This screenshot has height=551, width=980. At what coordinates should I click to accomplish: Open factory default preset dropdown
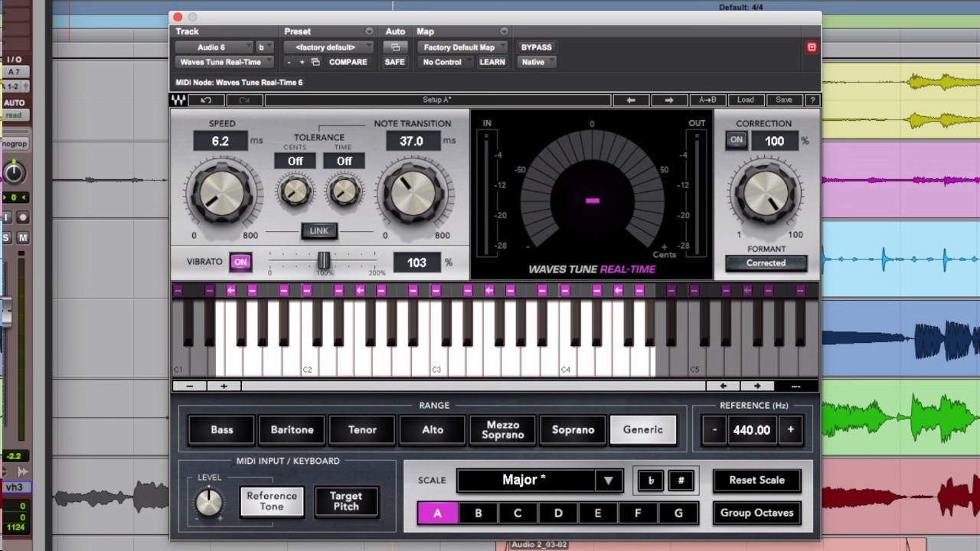click(328, 47)
